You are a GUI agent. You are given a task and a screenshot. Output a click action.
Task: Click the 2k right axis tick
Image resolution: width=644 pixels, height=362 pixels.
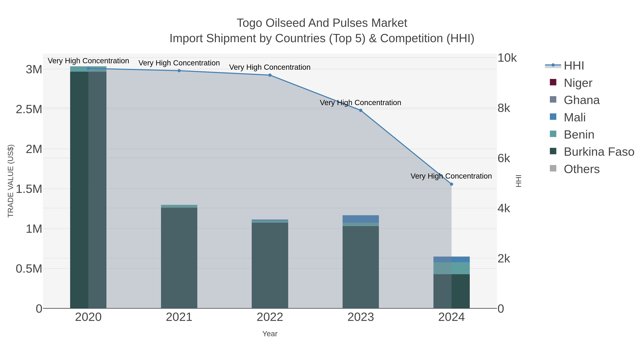[504, 258]
